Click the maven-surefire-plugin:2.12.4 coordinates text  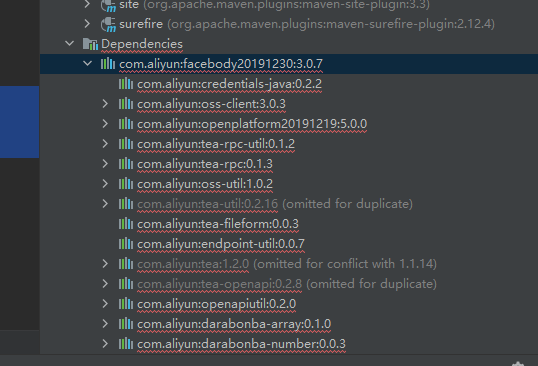331,24
